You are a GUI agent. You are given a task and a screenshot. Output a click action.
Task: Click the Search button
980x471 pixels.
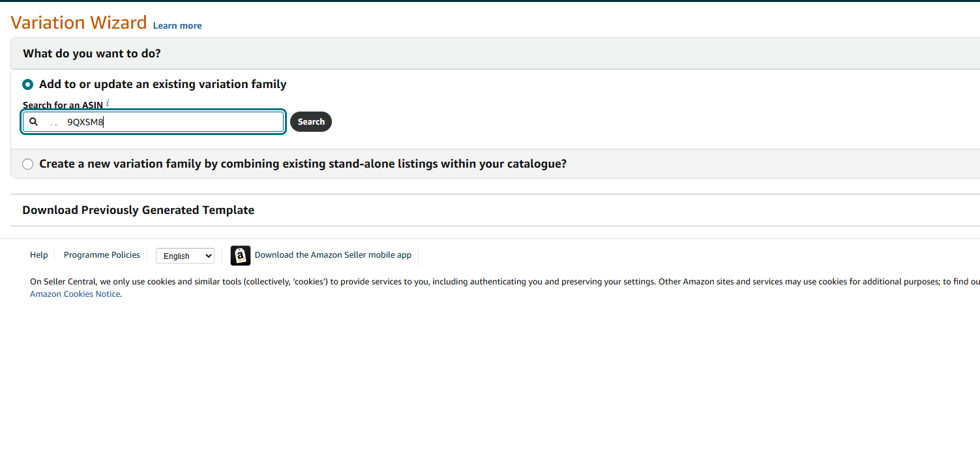click(311, 121)
